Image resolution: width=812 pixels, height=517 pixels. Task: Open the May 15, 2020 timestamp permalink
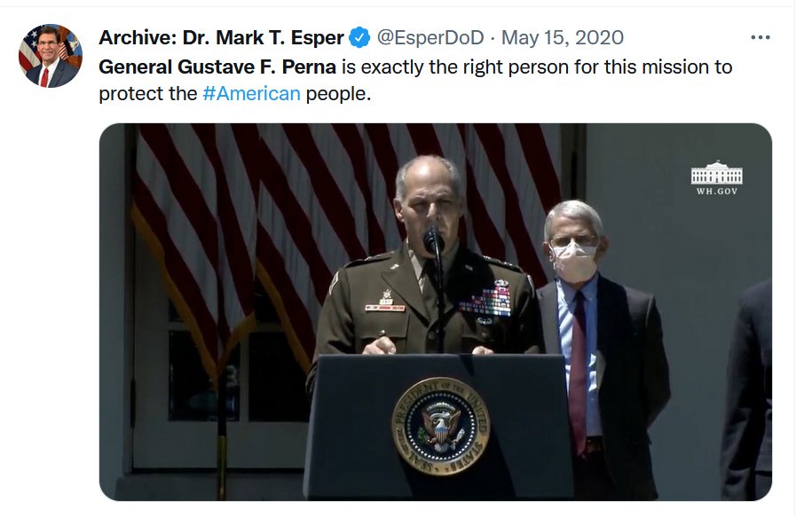[x=563, y=38]
